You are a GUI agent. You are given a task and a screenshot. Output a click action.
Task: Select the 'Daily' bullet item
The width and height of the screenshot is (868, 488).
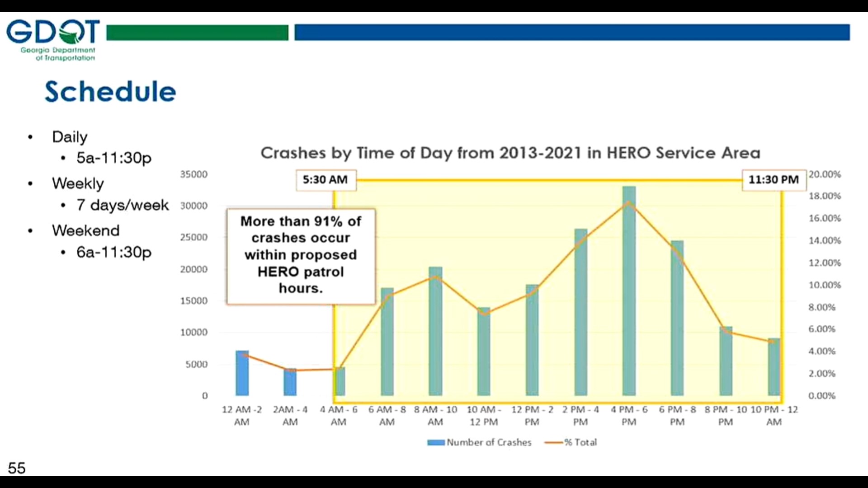[x=70, y=137]
